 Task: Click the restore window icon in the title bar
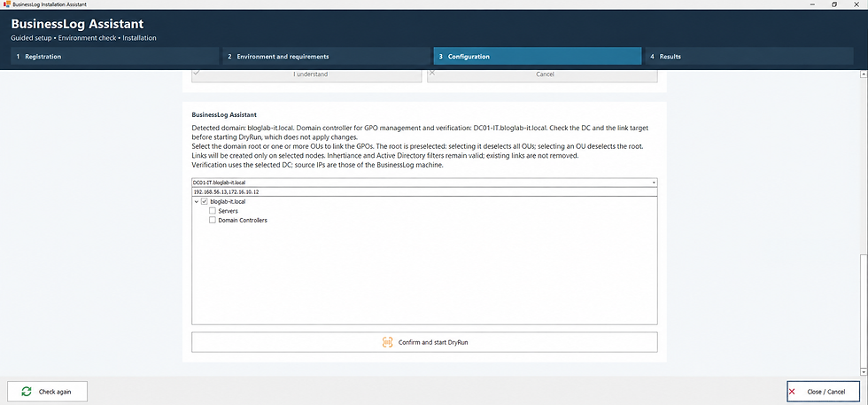tap(833, 4)
